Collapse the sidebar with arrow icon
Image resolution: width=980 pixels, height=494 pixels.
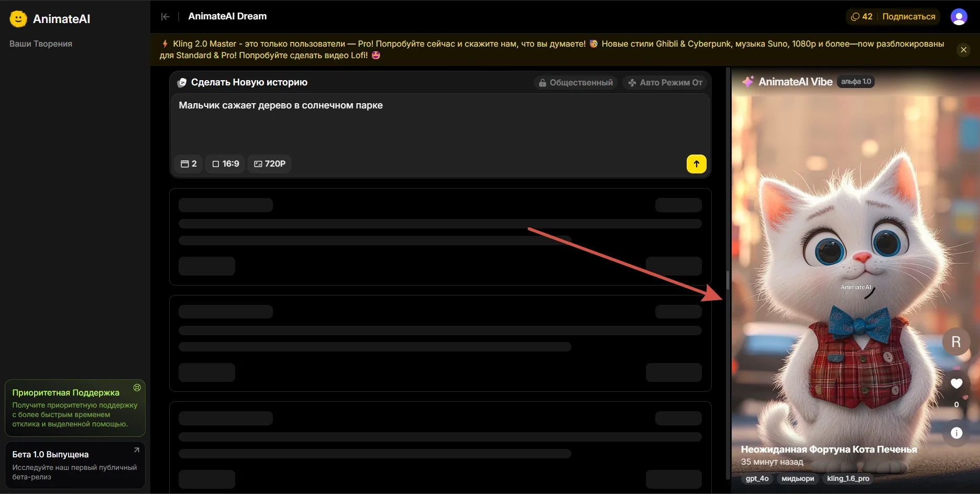click(166, 17)
